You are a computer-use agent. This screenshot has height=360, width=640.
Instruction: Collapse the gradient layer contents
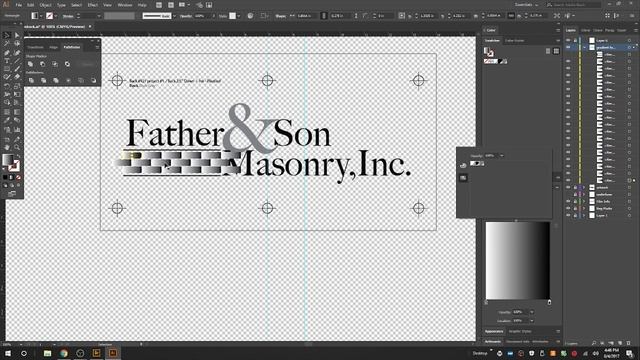click(584, 47)
